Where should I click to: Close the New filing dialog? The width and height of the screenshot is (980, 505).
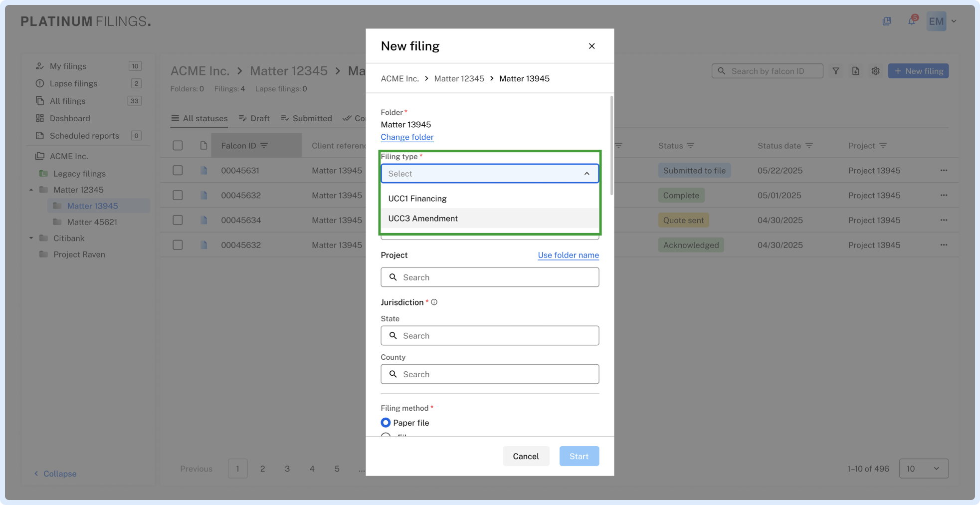(x=592, y=46)
